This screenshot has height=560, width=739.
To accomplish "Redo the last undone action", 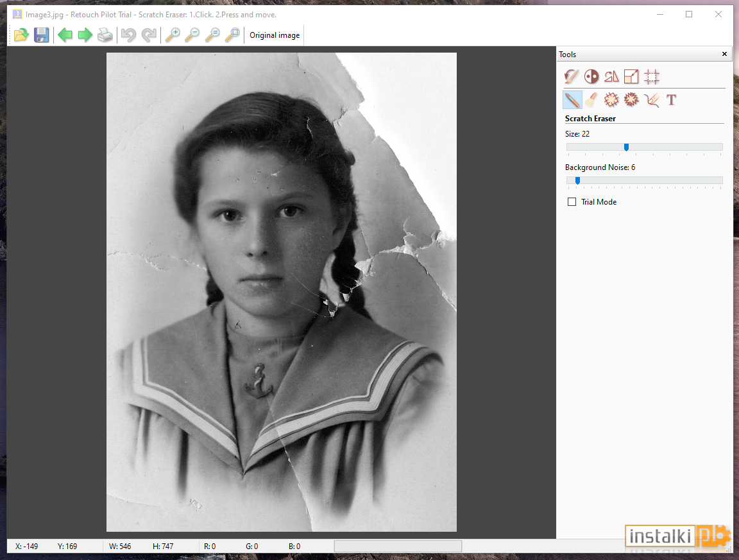I will (x=148, y=35).
